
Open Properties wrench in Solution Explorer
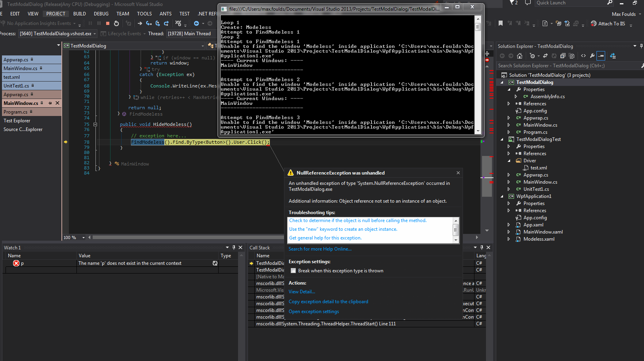point(592,56)
